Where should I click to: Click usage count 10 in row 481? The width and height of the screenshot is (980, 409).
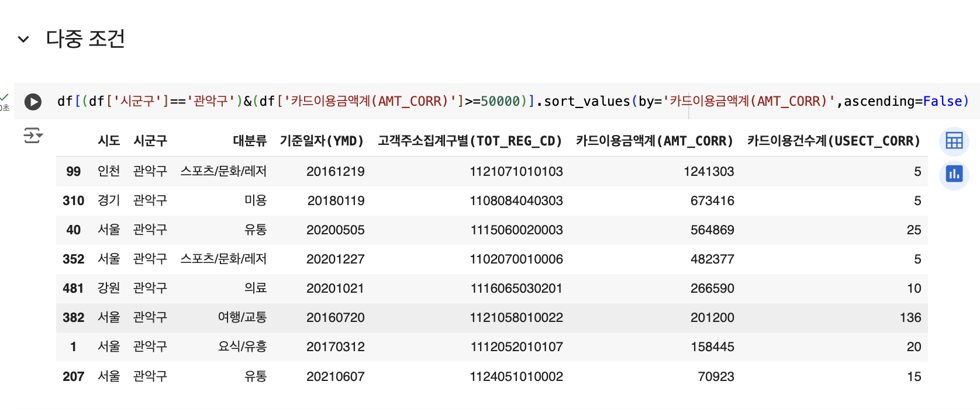point(914,288)
